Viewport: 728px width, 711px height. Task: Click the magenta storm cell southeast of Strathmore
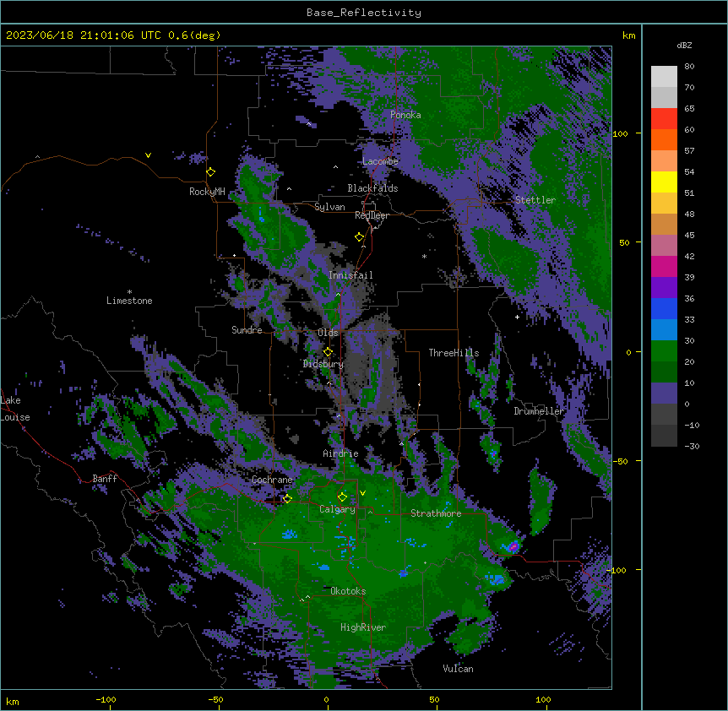(x=513, y=546)
